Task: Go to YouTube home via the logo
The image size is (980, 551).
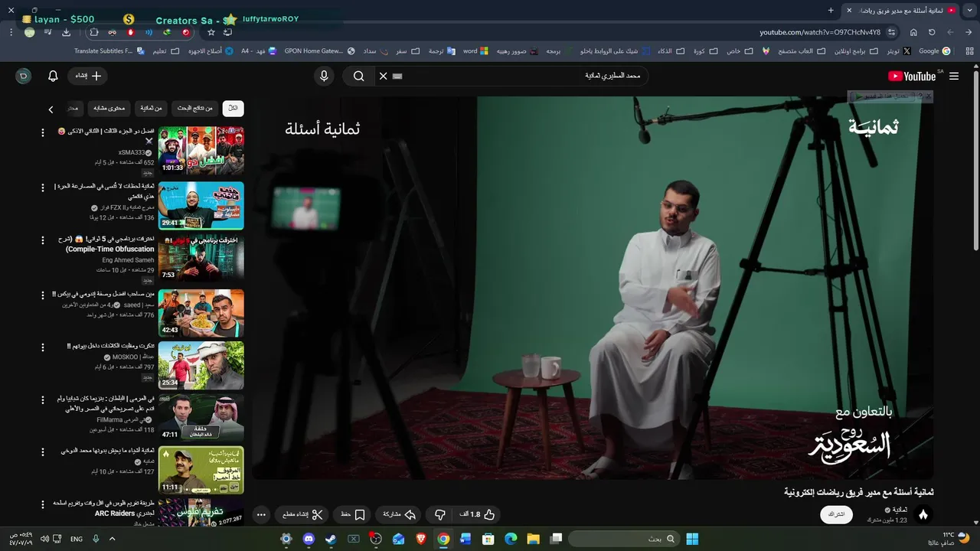Action: pyautogui.click(x=912, y=76)
